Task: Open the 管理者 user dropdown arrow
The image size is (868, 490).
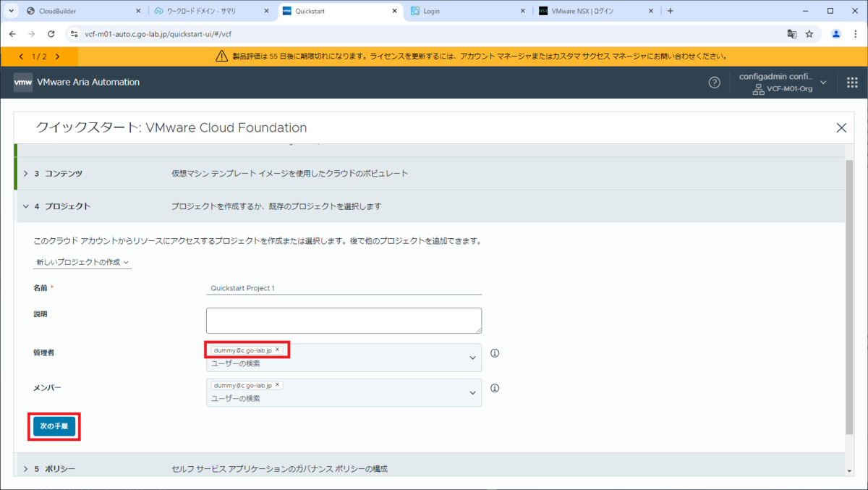Action: pos(473,358)
